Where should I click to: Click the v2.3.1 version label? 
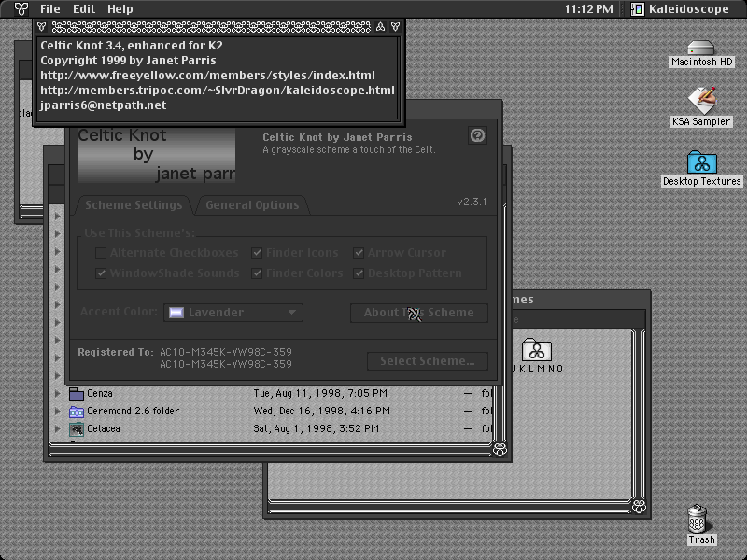pos(472,202)
